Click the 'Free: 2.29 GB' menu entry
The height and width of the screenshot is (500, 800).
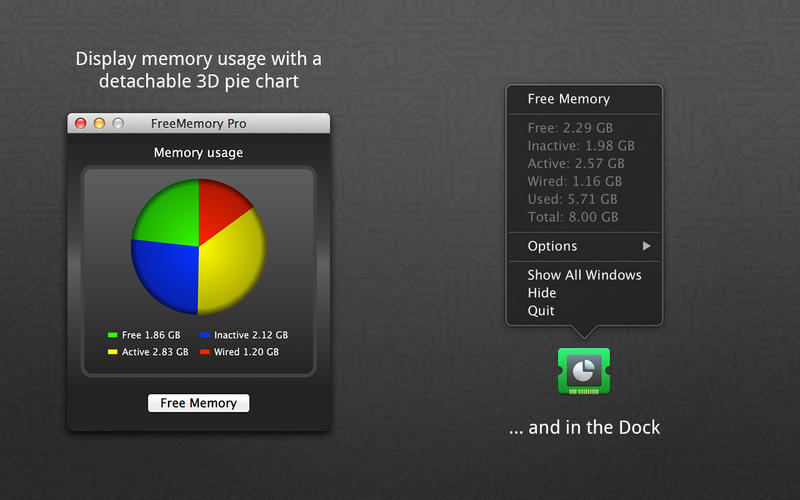click(570, 128)
